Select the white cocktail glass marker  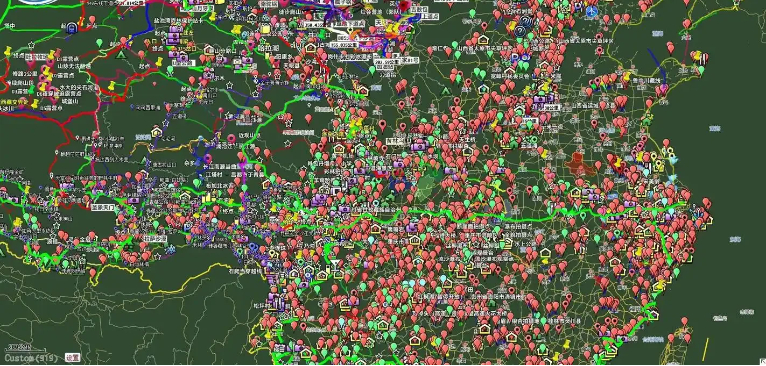[x=335, y=266]
